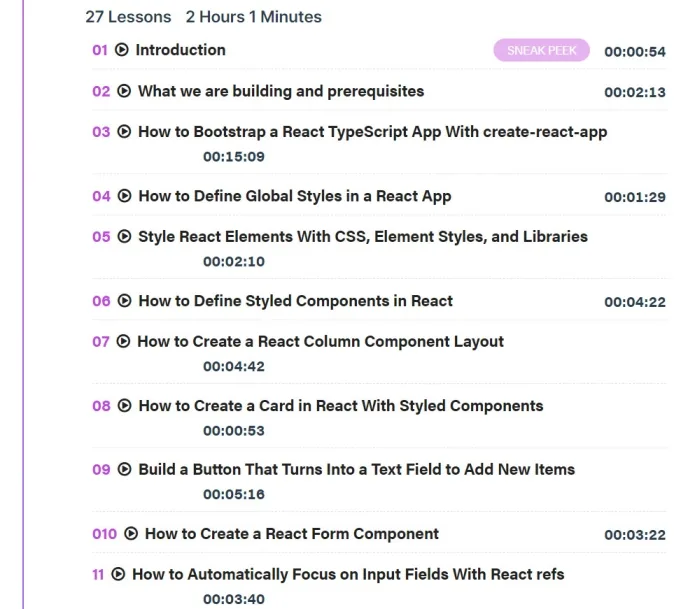The height and width of the screenshot is (609, 688).
Task: Click play icon for Define Global Styles lesson
Action: (x=125, y=196)
